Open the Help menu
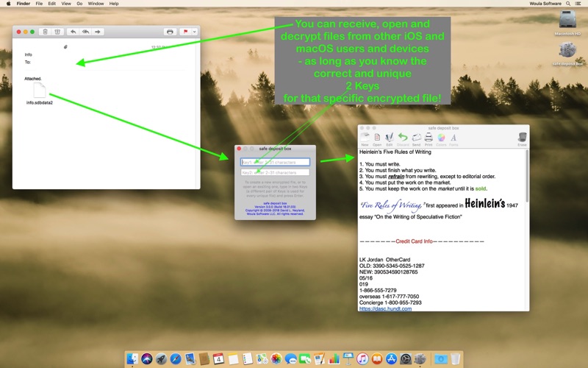 pyautogui.click(x=114, y=4)
